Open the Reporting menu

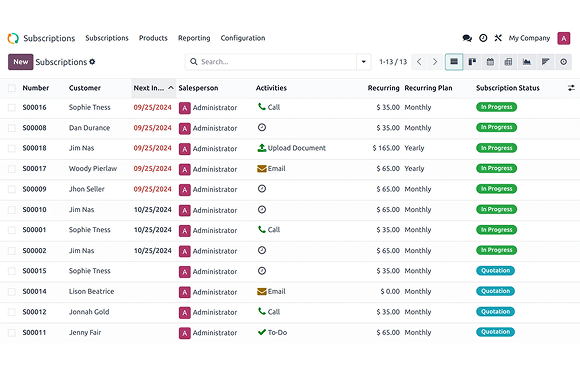[194, 38]
